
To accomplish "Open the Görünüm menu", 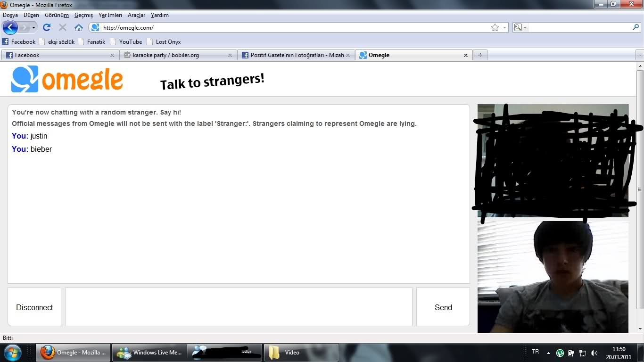I will coord(57,15).
